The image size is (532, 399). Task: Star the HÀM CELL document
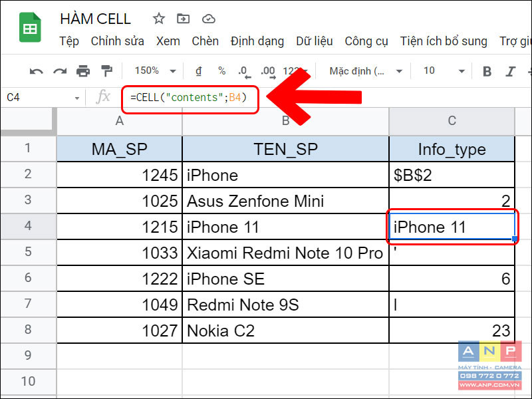(x=158, y=19)
